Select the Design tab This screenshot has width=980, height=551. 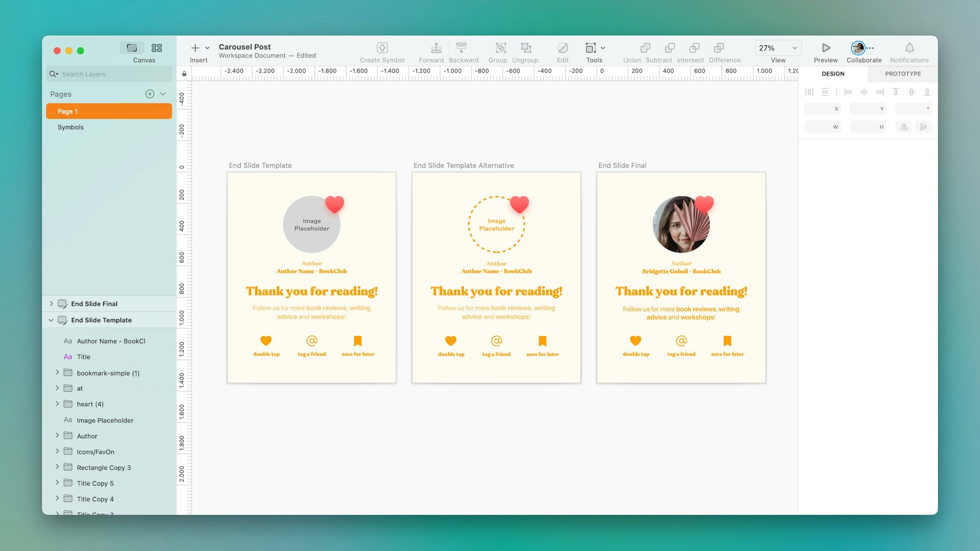click(832, 73)
